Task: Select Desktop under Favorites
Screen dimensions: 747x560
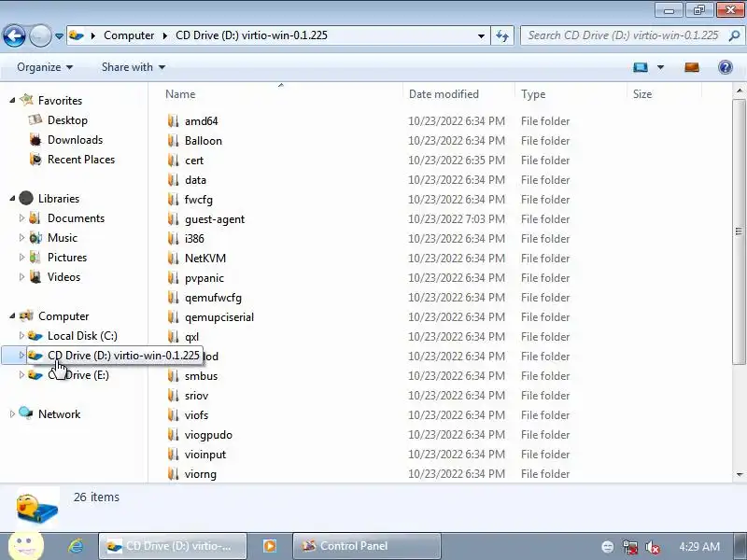Action: coord(67,120)
